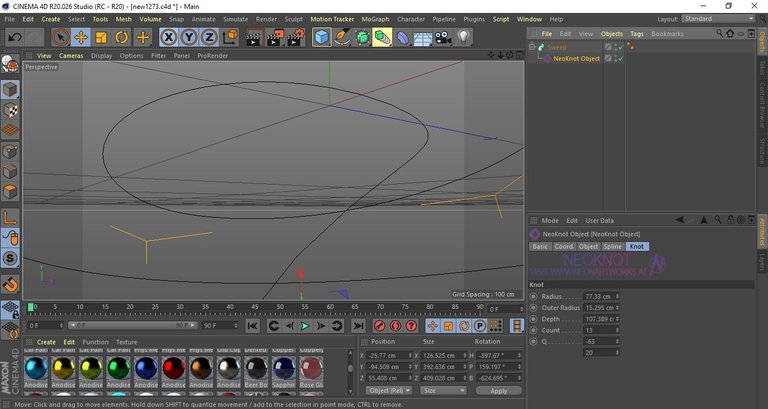Add a Cube primitive object
Viewport: 768px width, 409px height.
coord(321,37)
